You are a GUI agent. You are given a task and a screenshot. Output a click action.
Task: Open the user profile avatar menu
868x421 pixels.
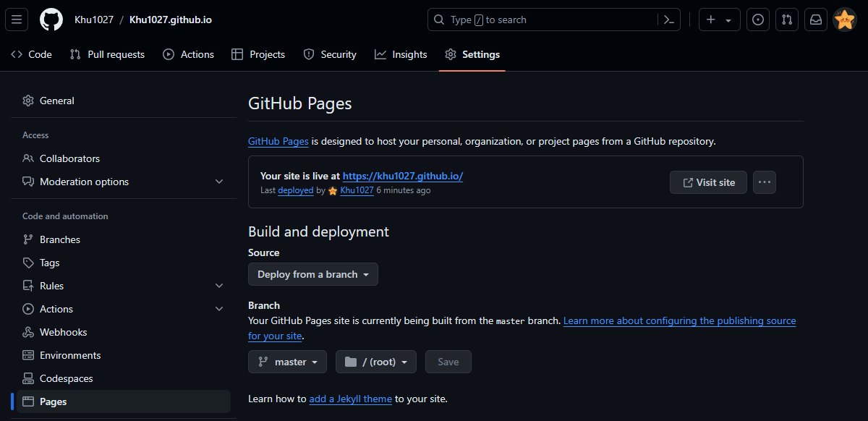point(845,20)
